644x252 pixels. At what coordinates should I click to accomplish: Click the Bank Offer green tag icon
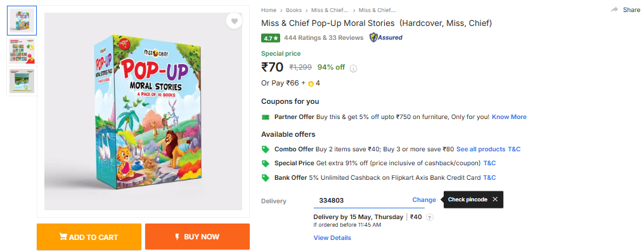[x=266, y=178]
